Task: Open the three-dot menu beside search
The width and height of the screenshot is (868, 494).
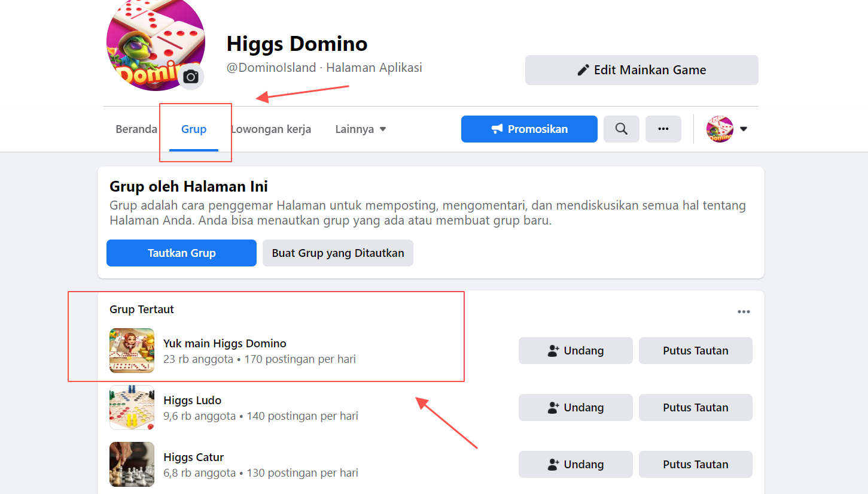Action: [x=663, y=129]
